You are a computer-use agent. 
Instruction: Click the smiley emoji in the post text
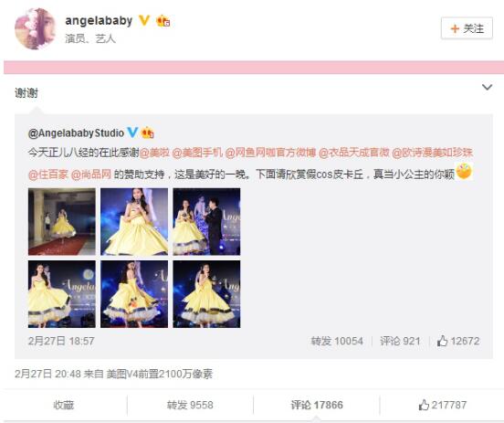464,171
